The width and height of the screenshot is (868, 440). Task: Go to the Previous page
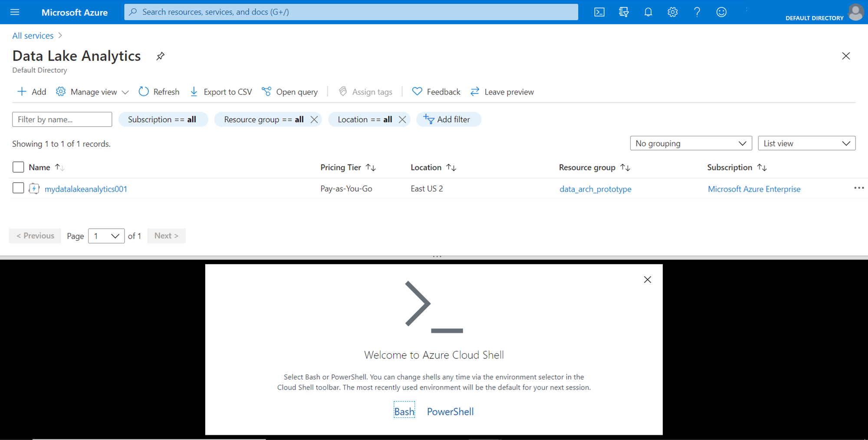[35, 236]
